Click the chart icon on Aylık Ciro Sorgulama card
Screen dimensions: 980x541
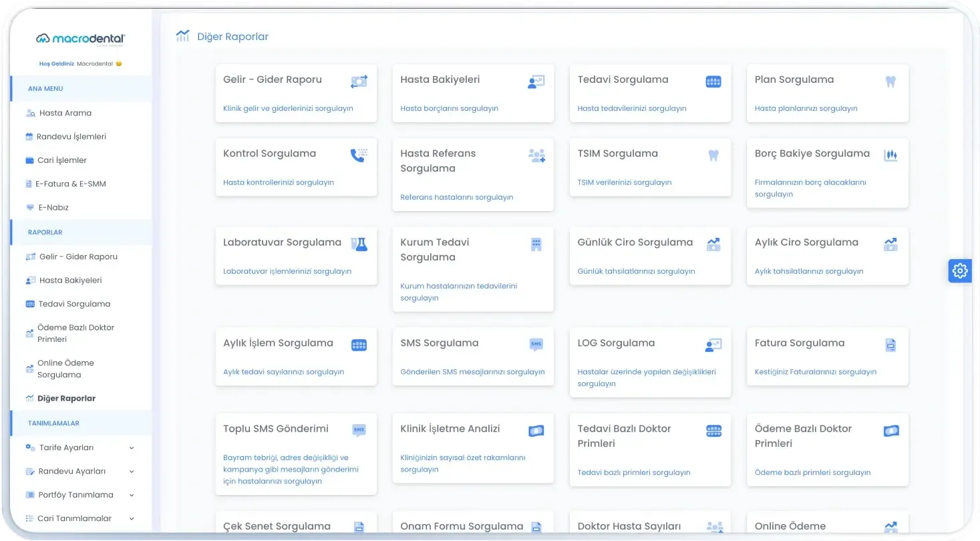(x=890, y=244)
